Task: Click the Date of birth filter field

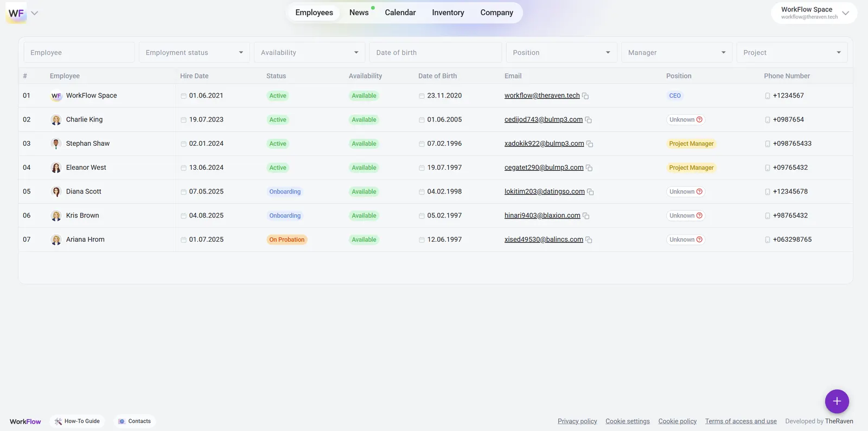Action: [436, 53]
